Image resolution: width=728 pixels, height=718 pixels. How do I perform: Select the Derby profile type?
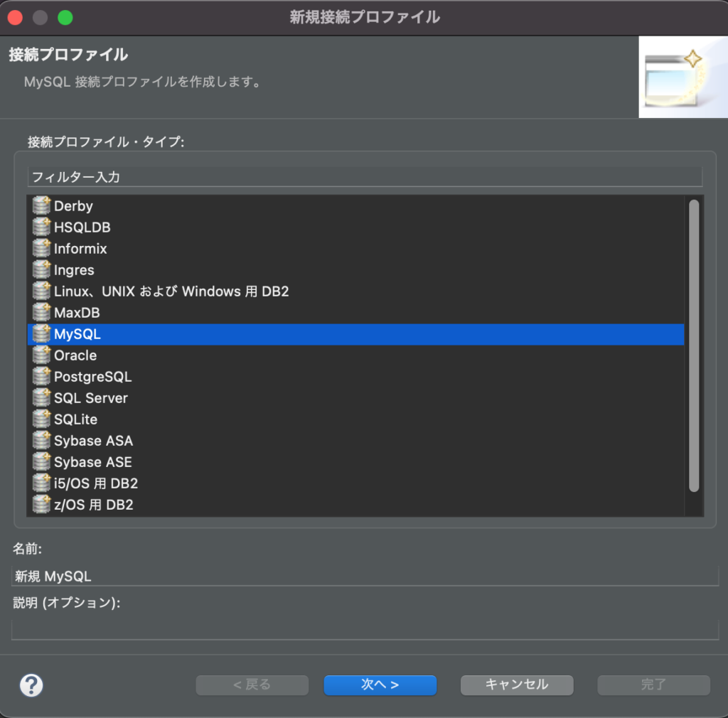[355, 205]
